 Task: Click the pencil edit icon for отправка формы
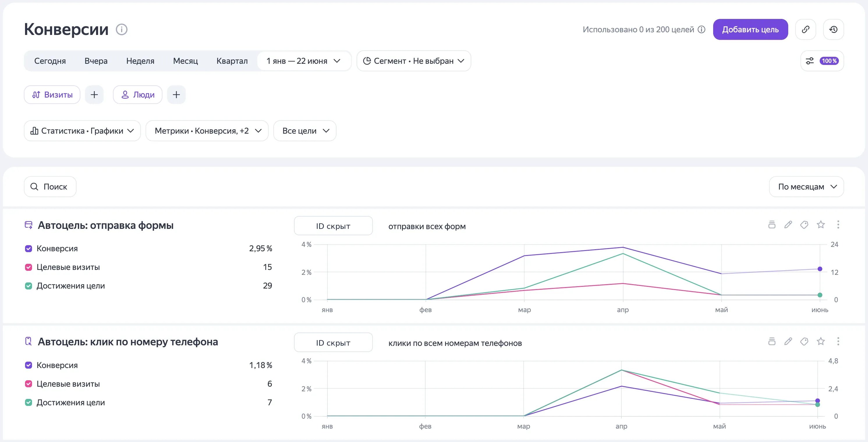click(x=788, y=224)
